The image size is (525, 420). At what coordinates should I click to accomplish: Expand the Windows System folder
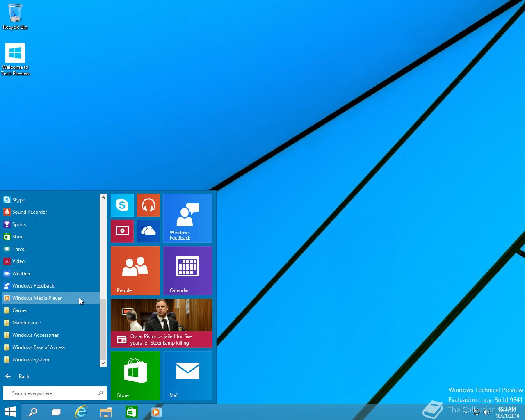click(31, 360)
